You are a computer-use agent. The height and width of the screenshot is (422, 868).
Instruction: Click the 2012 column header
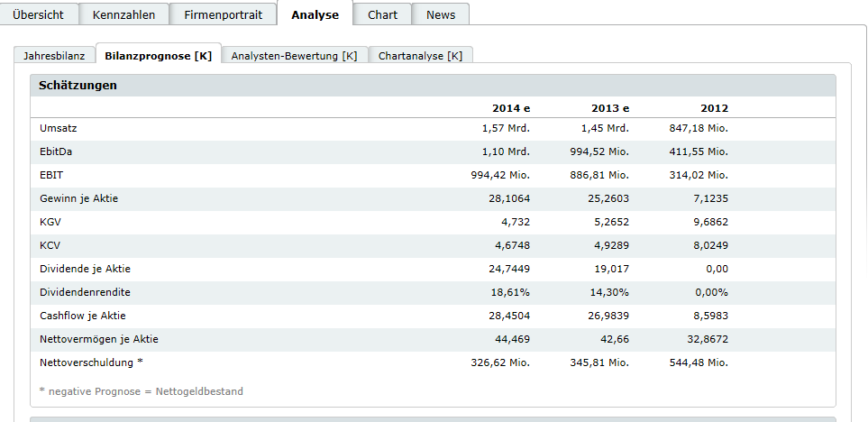pyautogui.click(x=714, y=108)
